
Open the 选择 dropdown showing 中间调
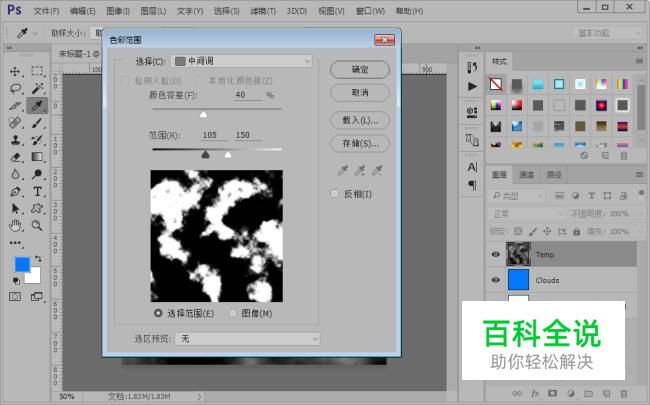[x=241, y=61]
